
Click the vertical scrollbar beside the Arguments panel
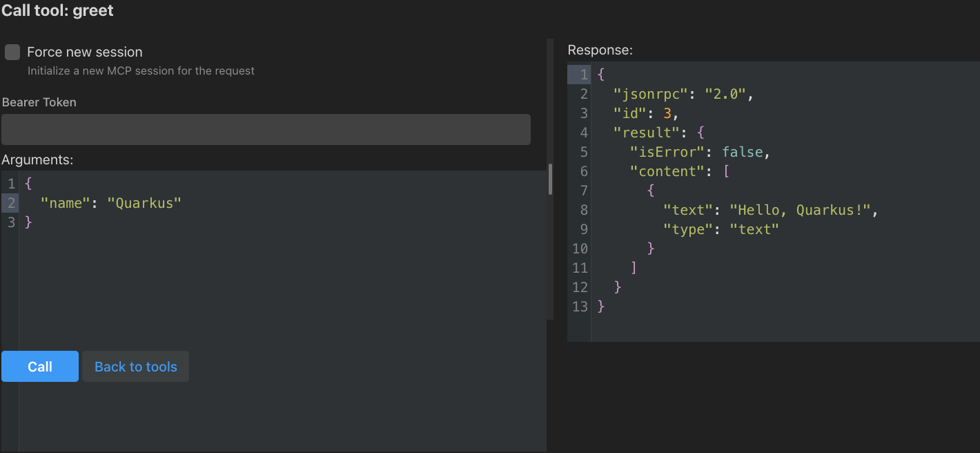(549, 180)
